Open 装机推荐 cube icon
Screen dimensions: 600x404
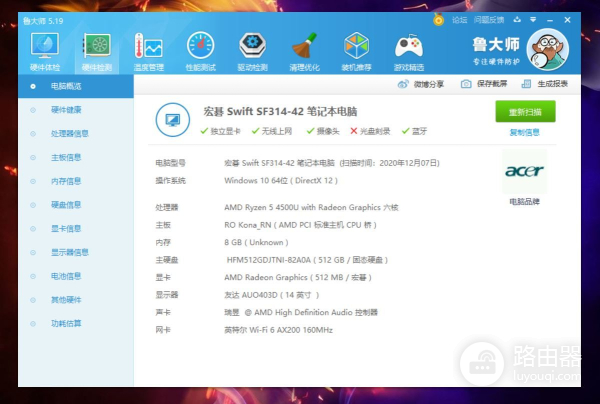pos(356,47)
